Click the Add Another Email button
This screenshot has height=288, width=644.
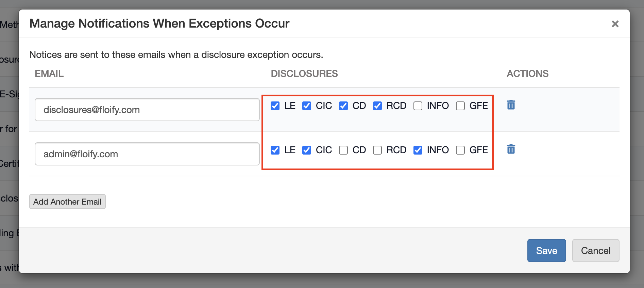67,202
